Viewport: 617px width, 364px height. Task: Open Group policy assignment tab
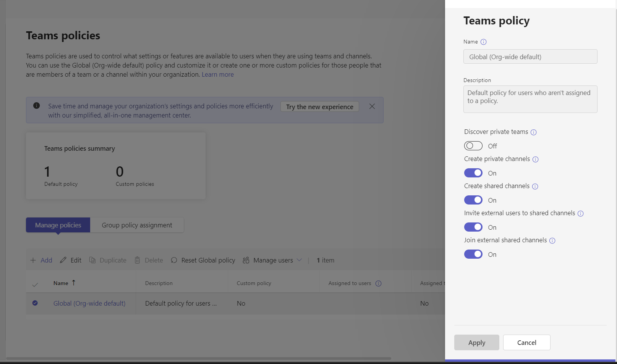click(x=137, y=225)
